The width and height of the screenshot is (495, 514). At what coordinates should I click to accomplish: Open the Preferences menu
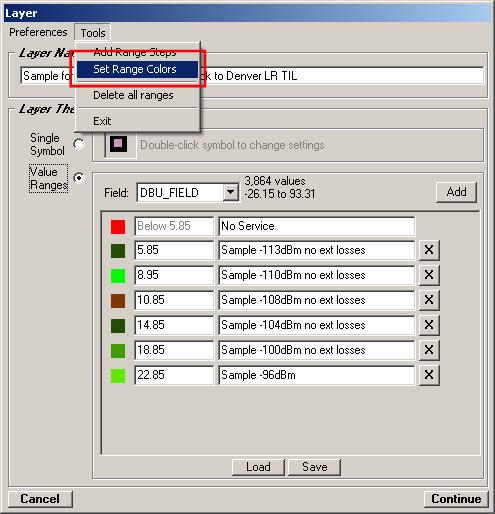pos(38,32)
